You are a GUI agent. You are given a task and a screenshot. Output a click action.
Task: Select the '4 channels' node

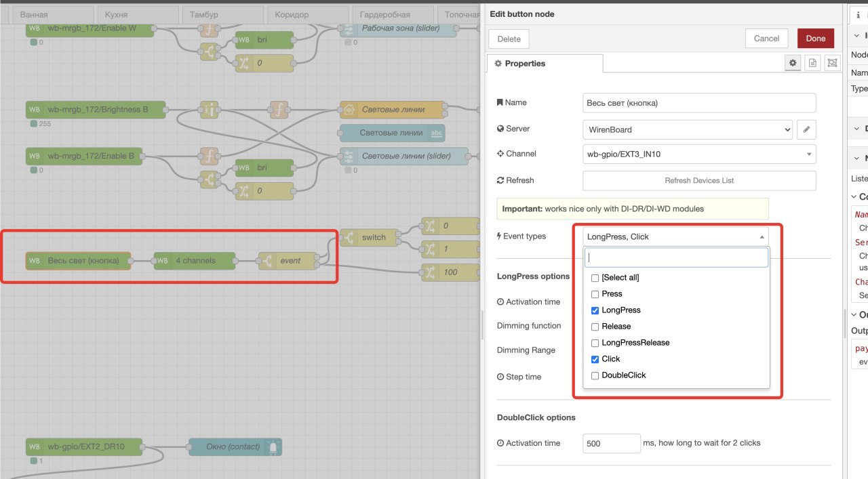(x=195, y=261)
